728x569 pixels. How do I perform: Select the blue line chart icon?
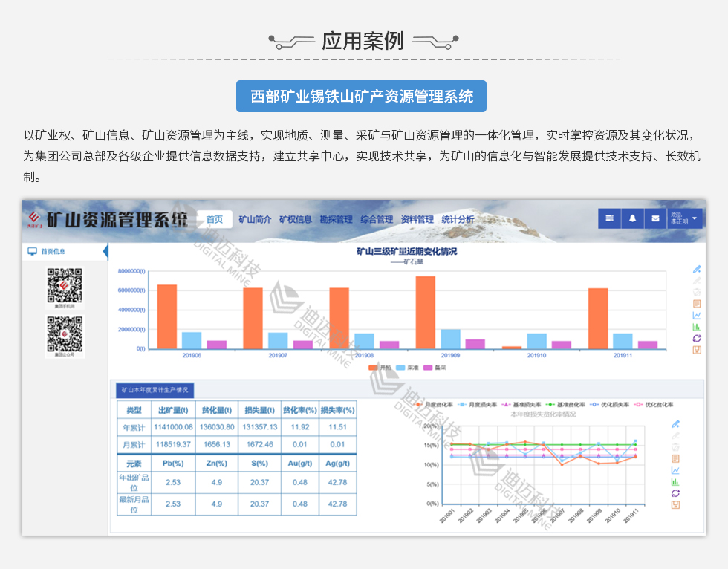tap(696, 315)
